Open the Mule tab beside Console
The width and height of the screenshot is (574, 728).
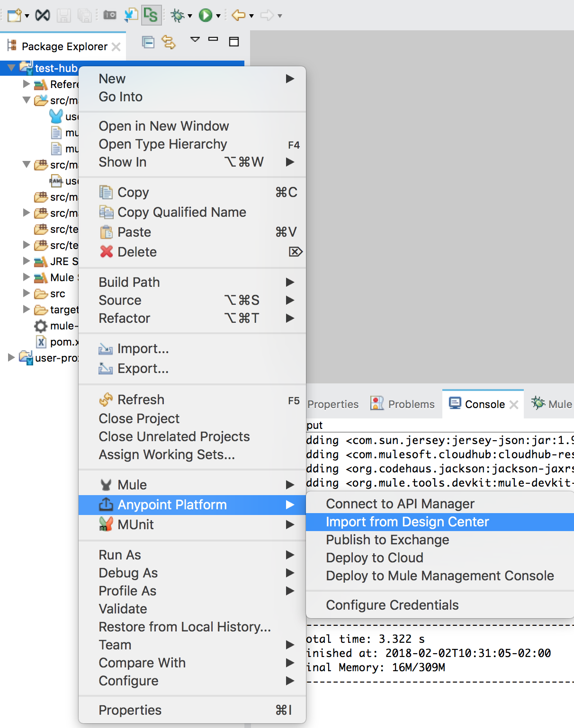click(x=552, y=404)
